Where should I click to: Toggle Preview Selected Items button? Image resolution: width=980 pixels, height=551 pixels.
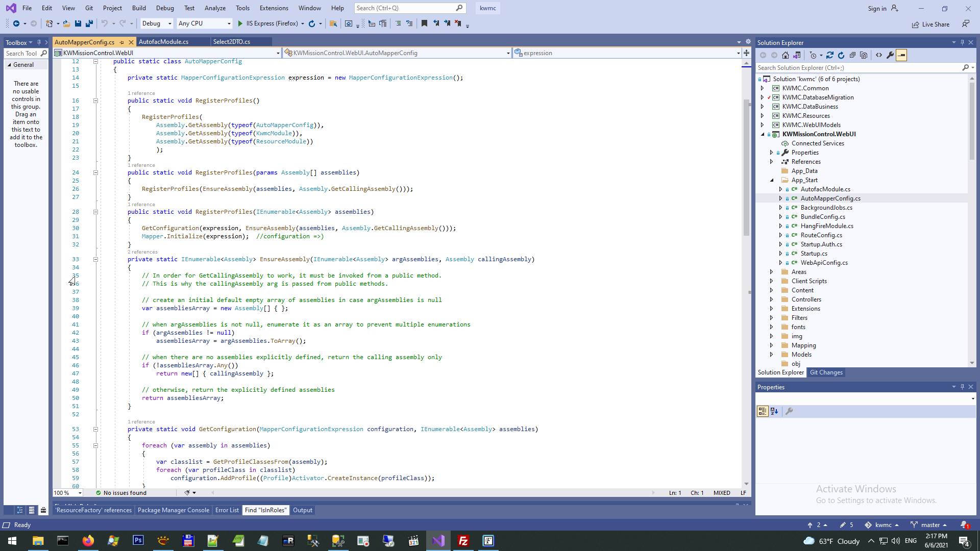(901, 55)
